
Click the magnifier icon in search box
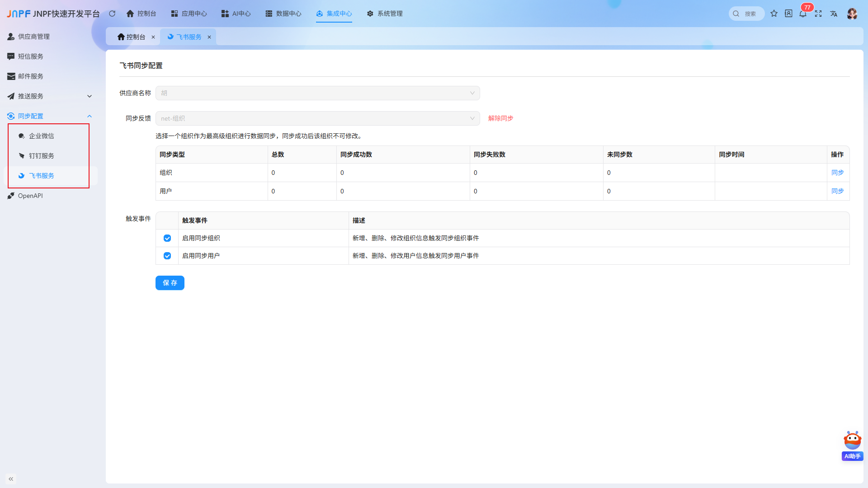736,14
